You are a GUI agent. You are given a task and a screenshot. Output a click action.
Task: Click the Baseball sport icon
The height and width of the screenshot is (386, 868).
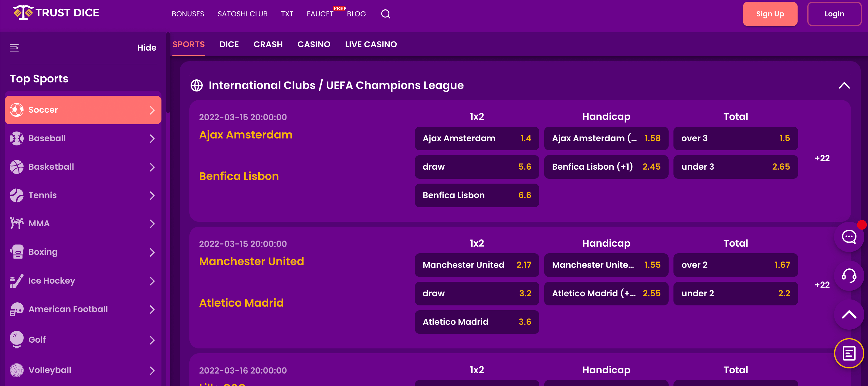[16, 138]
